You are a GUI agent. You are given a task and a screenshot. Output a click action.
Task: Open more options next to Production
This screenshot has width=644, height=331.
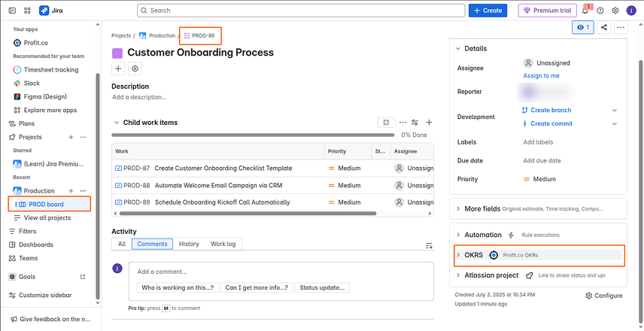83,191
